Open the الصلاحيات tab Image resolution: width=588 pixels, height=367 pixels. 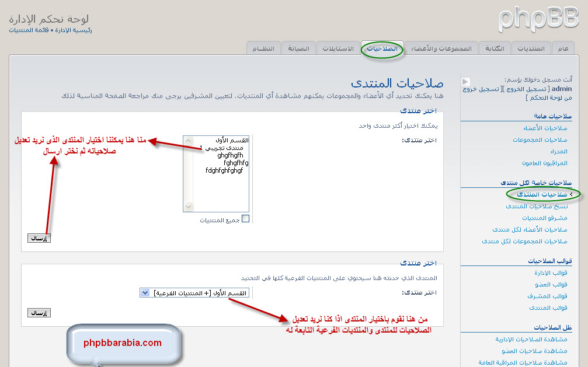pos(382,49)
